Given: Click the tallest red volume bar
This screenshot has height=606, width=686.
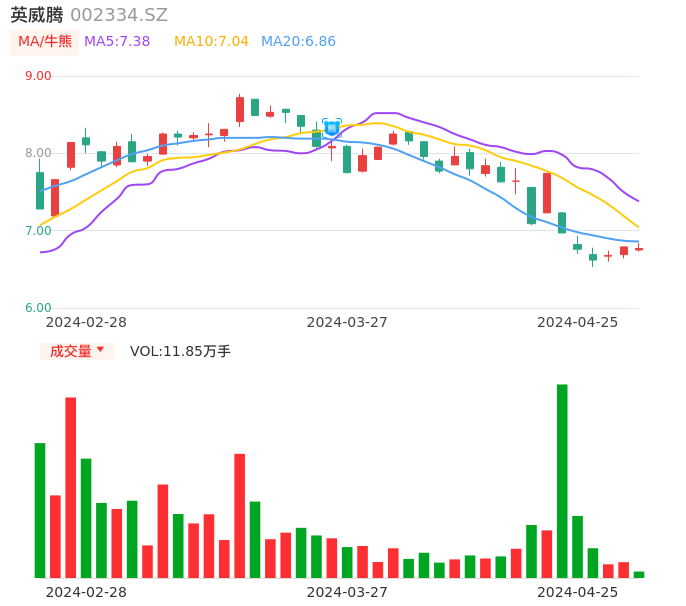Looking at the screenshot, I should [x=71, y=487].
